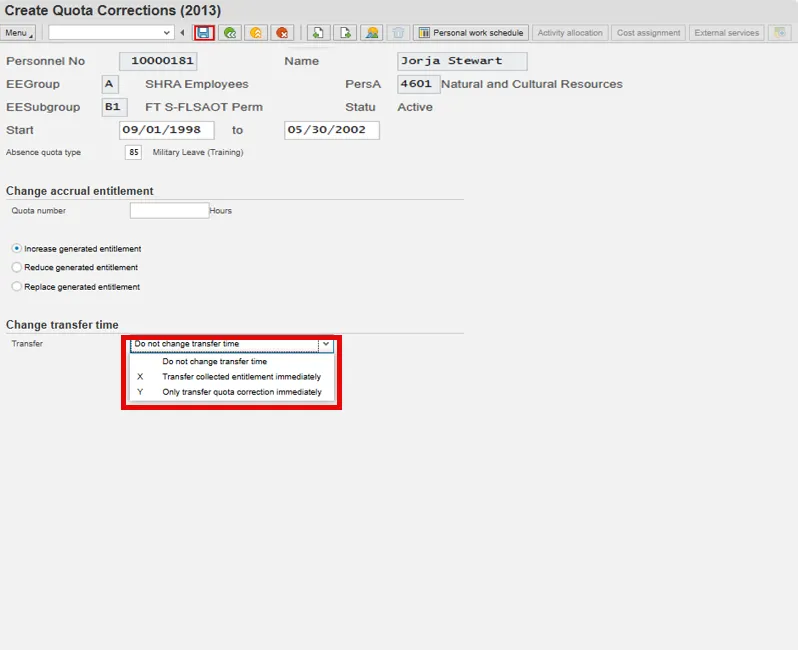Open the command field dropdown

coord(166,33)
